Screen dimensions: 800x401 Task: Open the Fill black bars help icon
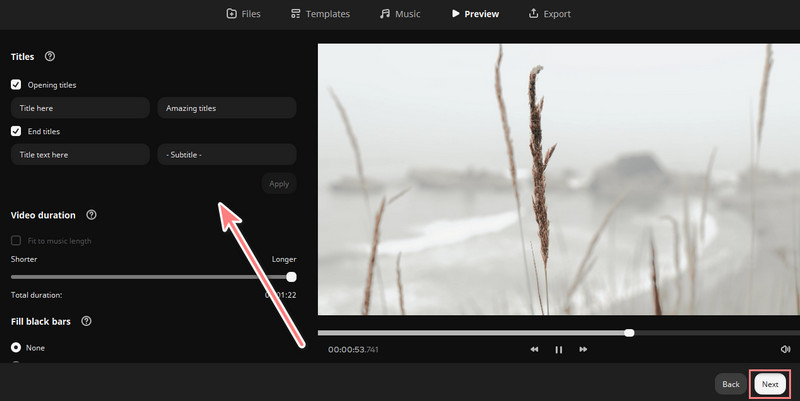86,321
